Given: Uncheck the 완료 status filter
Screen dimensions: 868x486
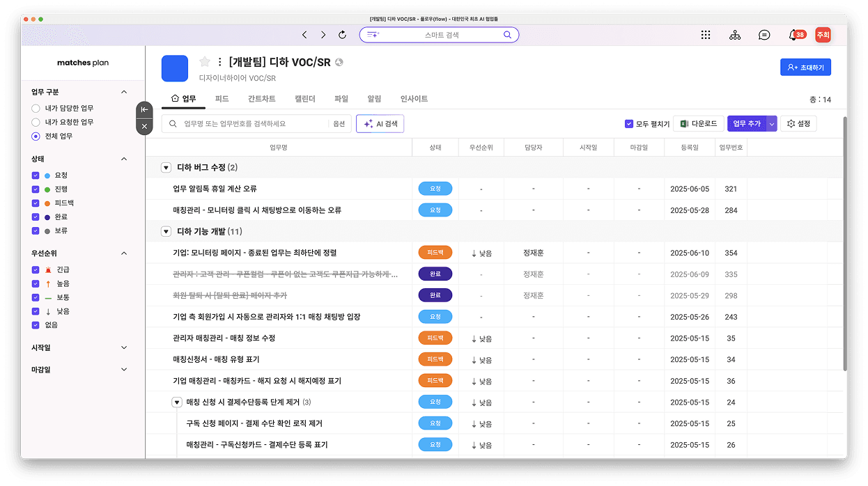Looking at the screenshot, I should (x=36, y=217).
